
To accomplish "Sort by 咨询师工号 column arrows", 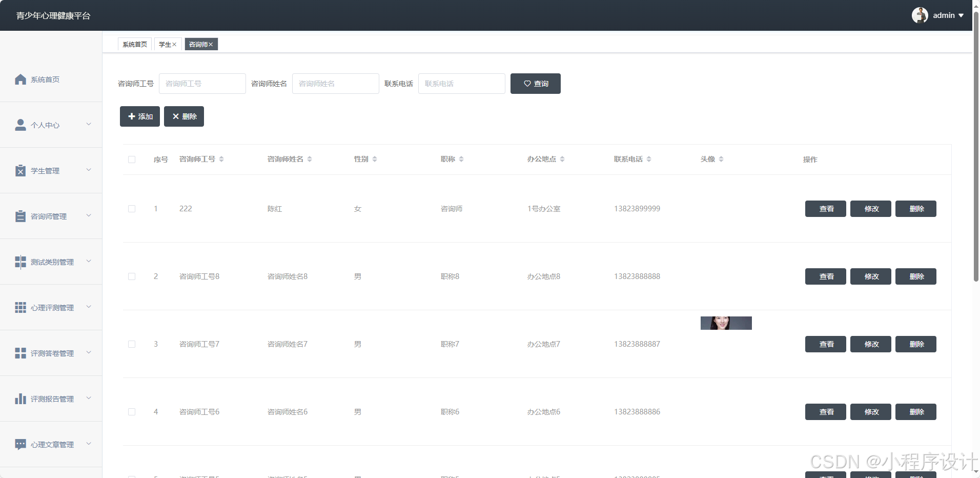I will pyautogui.click(x=221, y=160).
